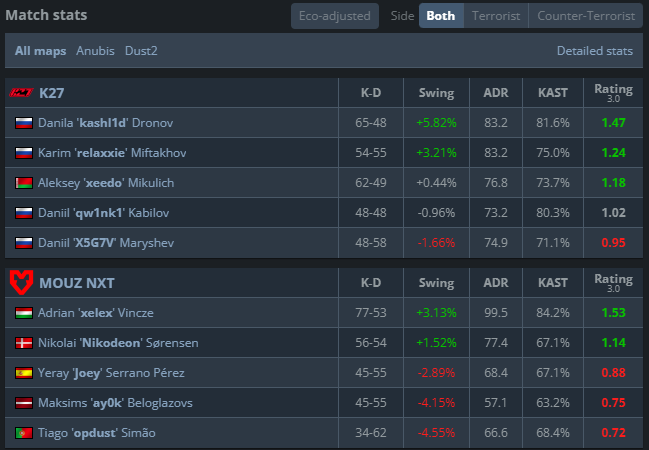Select the Both sides option
The image size is (649, 450).
click(441, 16)
